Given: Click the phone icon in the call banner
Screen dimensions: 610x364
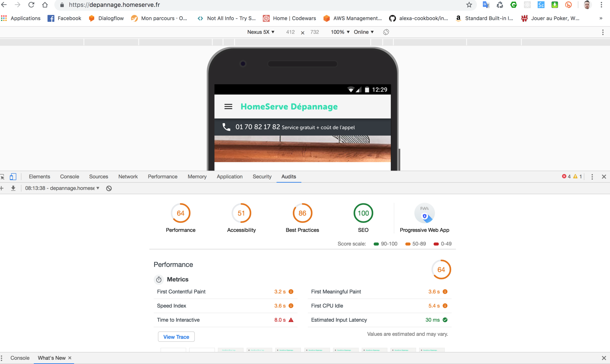Looking at the screenshot, I should pyautogui.click(x=226, y=127).
